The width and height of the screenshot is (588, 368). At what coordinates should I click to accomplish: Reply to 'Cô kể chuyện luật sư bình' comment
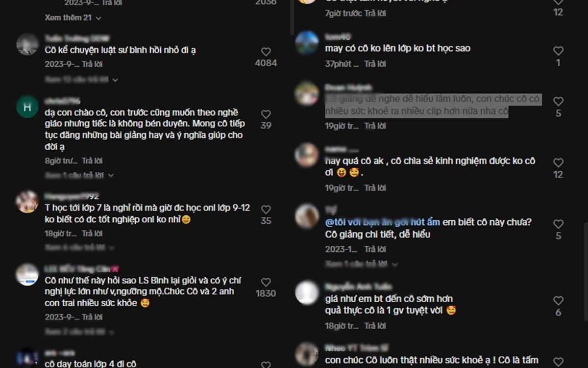coord(92,64)
